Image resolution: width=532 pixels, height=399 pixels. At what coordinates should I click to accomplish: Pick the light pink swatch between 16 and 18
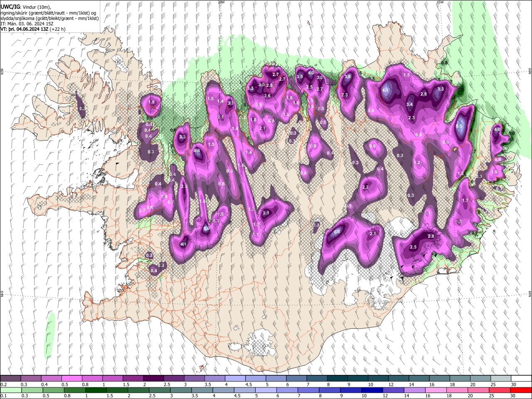pyautogui.click(x=436, y=390)
